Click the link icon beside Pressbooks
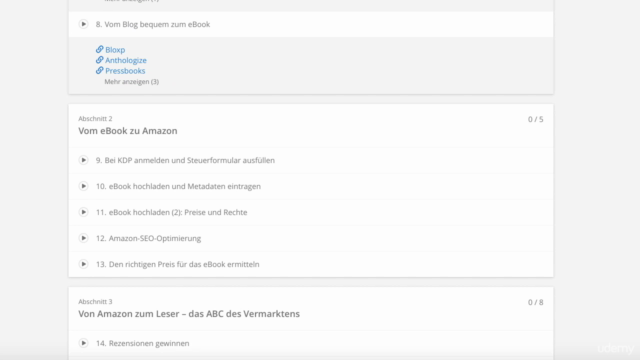Viewport: 640px width, 360px height. [100, 71]
